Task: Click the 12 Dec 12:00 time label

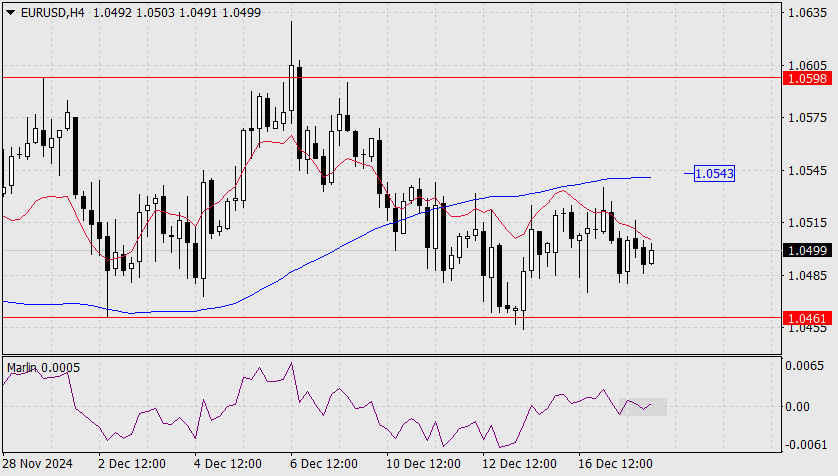Action: pyautogui.click(x=519, y=463)
